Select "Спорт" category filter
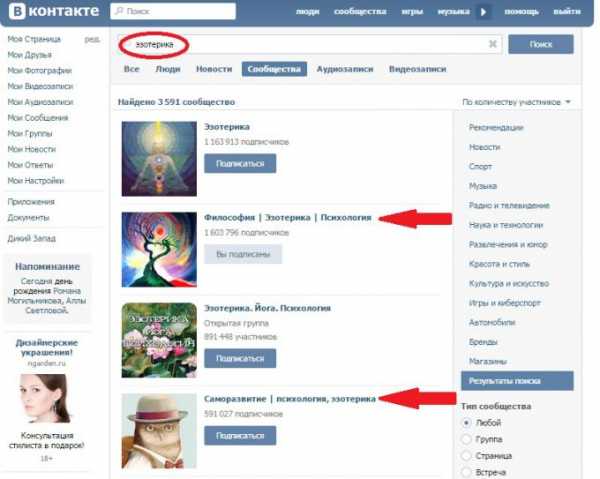This screenshot has height=479, width=600. [x=480, y=167]
